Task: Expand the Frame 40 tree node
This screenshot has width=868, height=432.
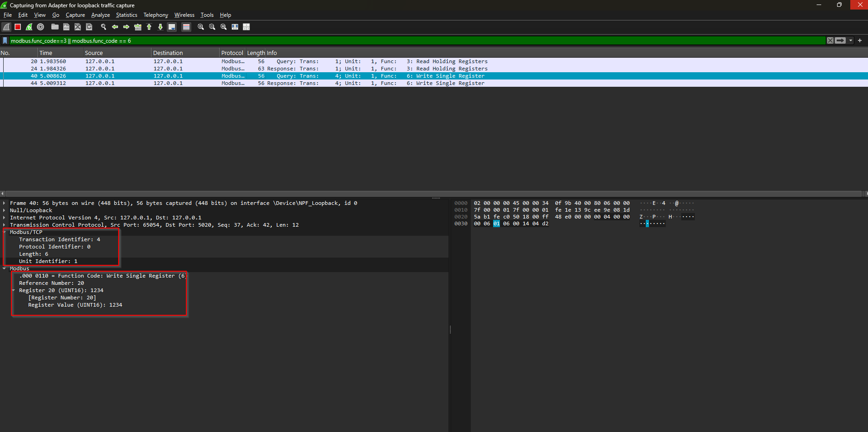Action: [x=4, y=203]
